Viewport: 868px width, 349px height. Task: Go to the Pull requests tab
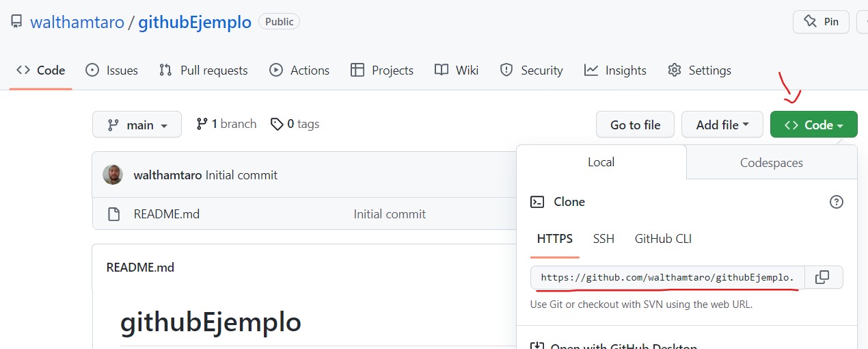[204, 70]
